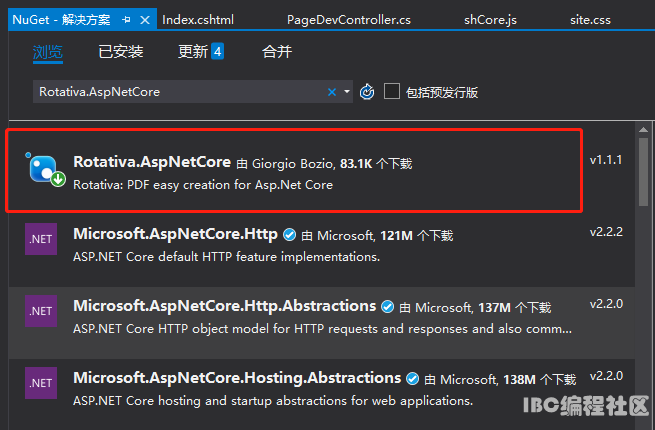Click the package list scrollbar thumb
The height and width of the screenshot is (430, 655).
point(643,172)
